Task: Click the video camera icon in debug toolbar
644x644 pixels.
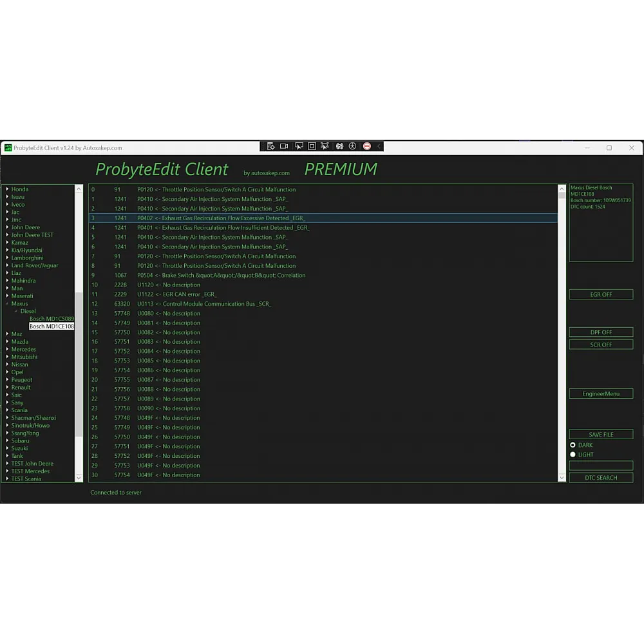Action: tap(284, 146)
